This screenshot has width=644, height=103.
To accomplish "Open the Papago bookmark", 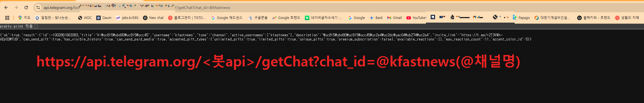I will coord(521,18).
